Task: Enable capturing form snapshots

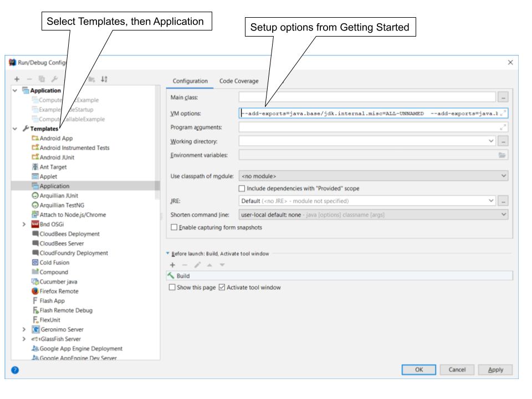Action: [x=175, y=227]
